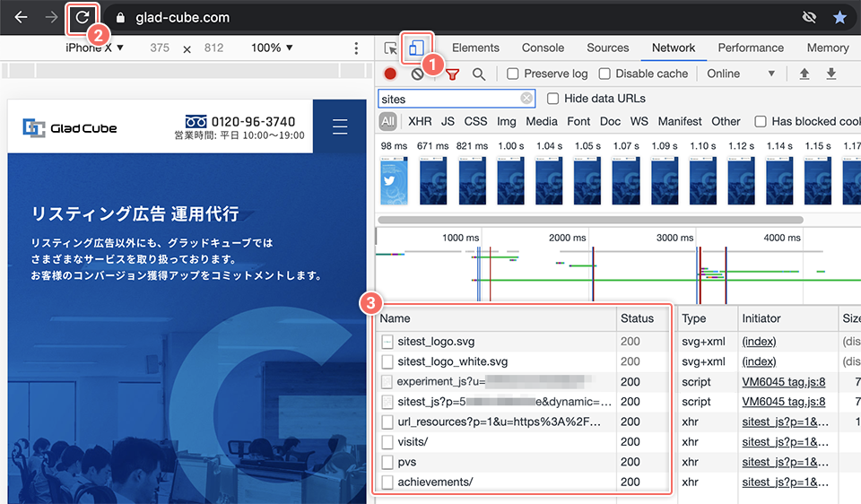861x504 pixels.
Task: Filter requests by Other
Action: click(x=726, y=121)
